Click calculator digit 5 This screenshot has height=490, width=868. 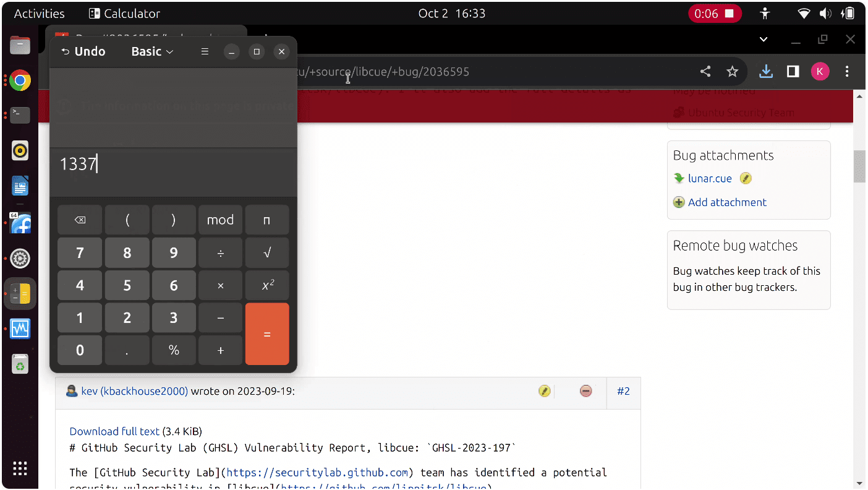(x=127, y=285)
